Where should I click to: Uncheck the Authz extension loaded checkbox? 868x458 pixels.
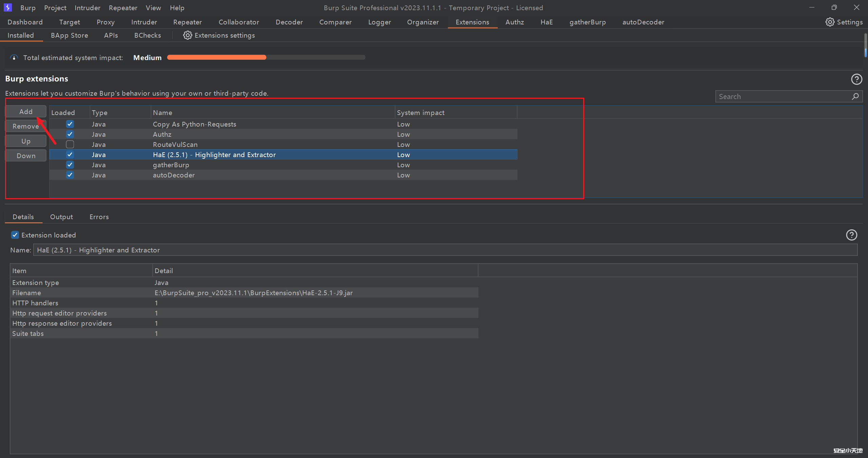(70, 134)
